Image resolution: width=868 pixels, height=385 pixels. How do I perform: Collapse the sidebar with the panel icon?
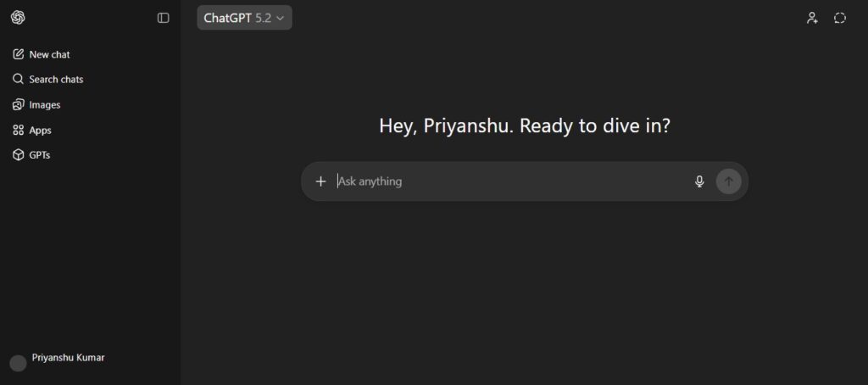coord(163,18)
